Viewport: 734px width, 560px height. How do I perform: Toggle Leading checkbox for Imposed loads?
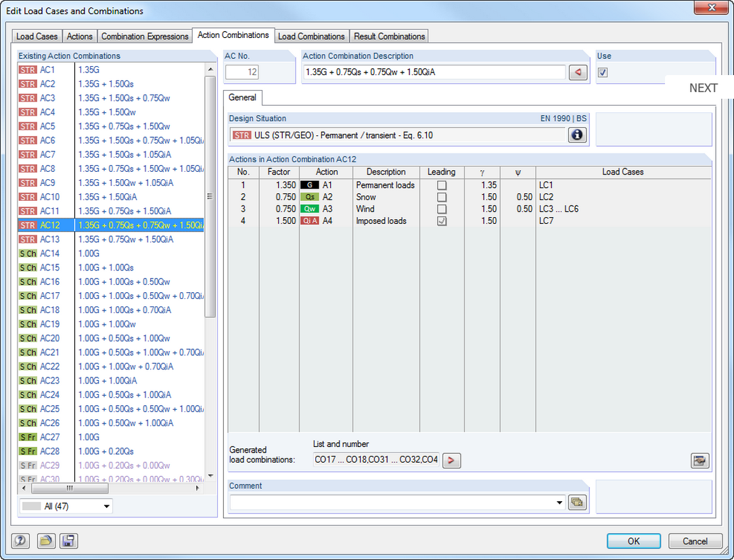[442, 220]
